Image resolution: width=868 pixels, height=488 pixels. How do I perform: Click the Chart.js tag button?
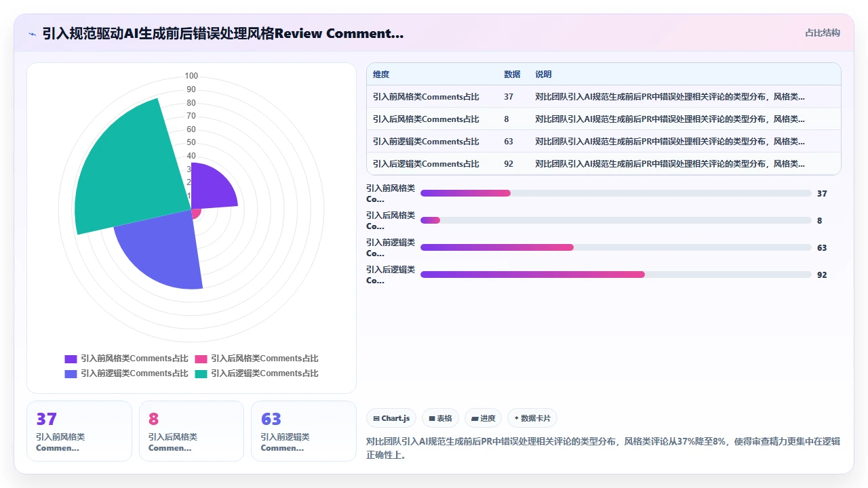coord(391,418)
